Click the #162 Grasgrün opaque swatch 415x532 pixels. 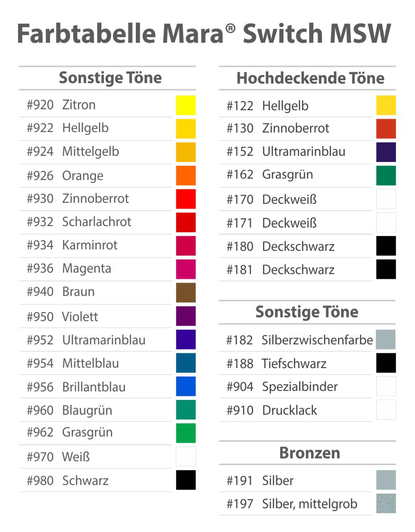click(x=386, y=175)
